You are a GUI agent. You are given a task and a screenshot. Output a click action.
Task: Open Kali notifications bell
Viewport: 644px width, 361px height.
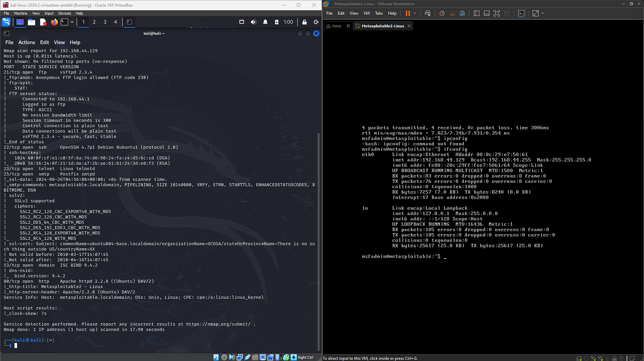(x=265, y=22)
